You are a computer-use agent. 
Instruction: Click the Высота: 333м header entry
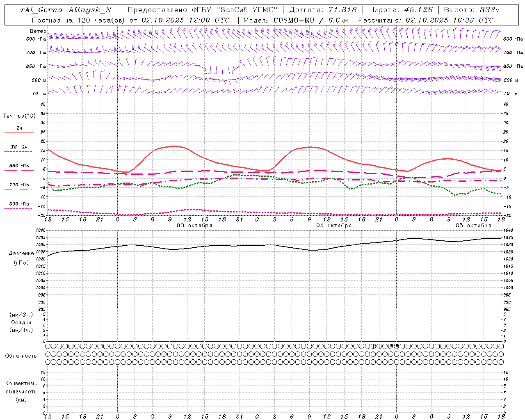click(472, 10)
